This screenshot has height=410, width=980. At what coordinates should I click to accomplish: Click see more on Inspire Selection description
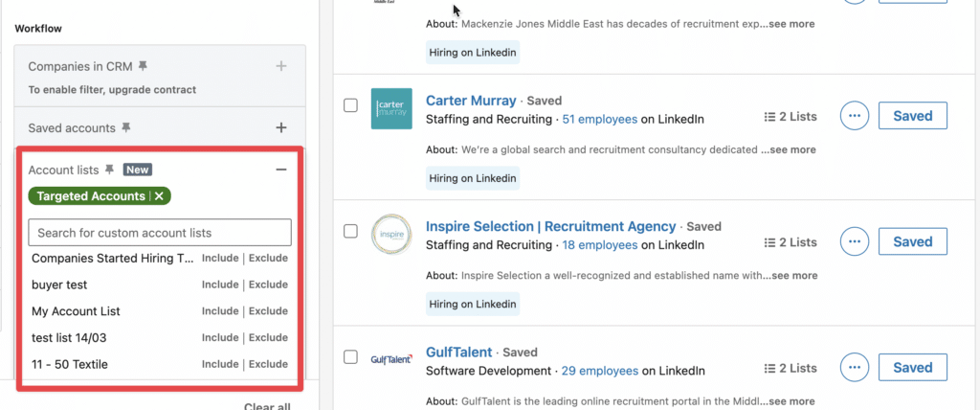793,276
